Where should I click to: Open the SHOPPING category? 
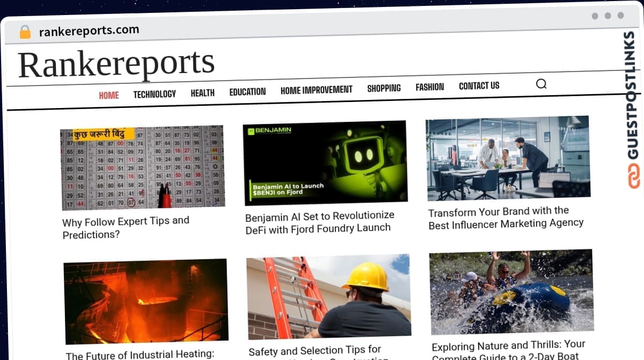[x=384, y=88]
